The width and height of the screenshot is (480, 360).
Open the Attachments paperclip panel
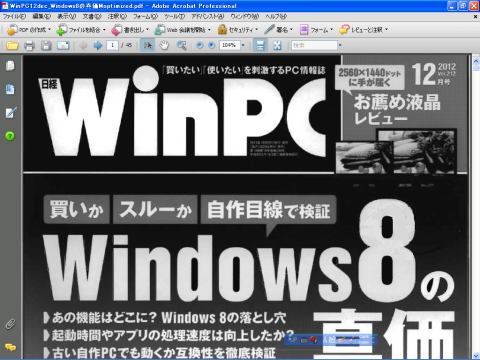coord(10,324)
